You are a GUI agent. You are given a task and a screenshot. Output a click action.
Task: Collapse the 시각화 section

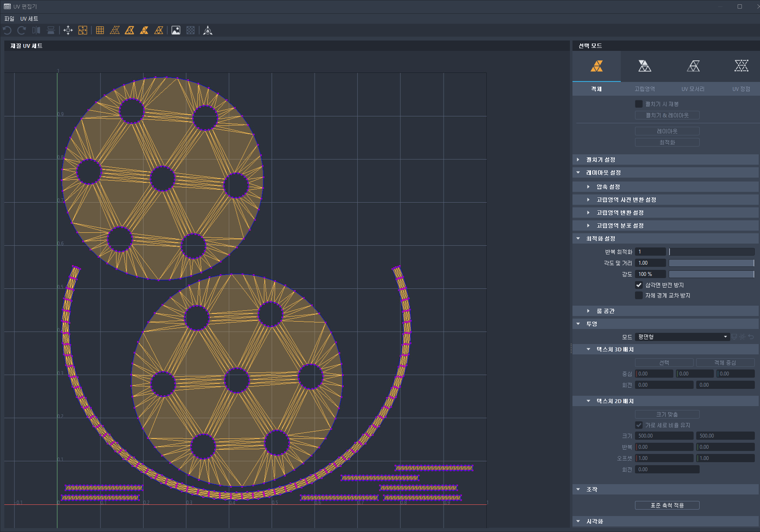(x=666, y=521)
